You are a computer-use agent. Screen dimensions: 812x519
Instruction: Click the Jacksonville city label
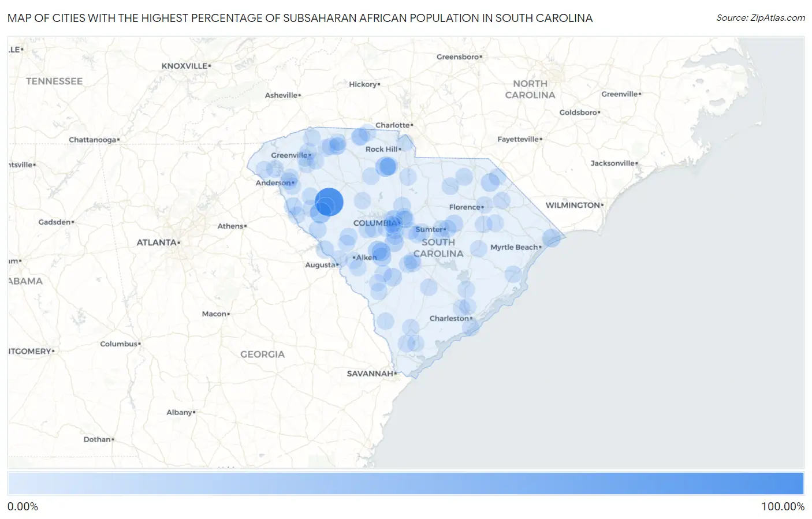[613, 164]
